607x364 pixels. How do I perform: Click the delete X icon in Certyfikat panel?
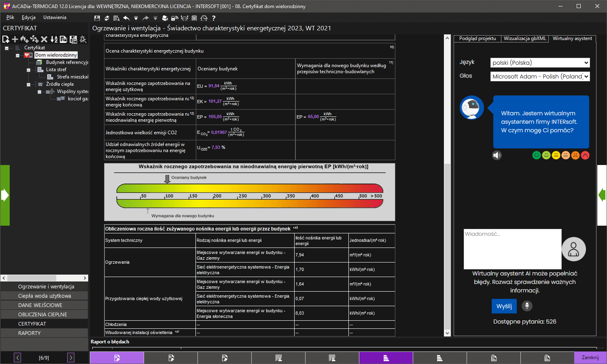(x=44, y=39)
